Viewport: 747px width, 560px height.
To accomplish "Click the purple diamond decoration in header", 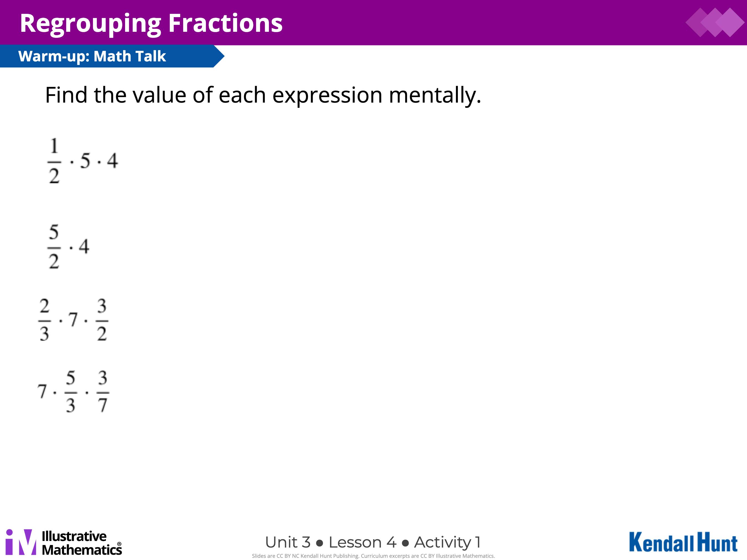I will [715, 22].
